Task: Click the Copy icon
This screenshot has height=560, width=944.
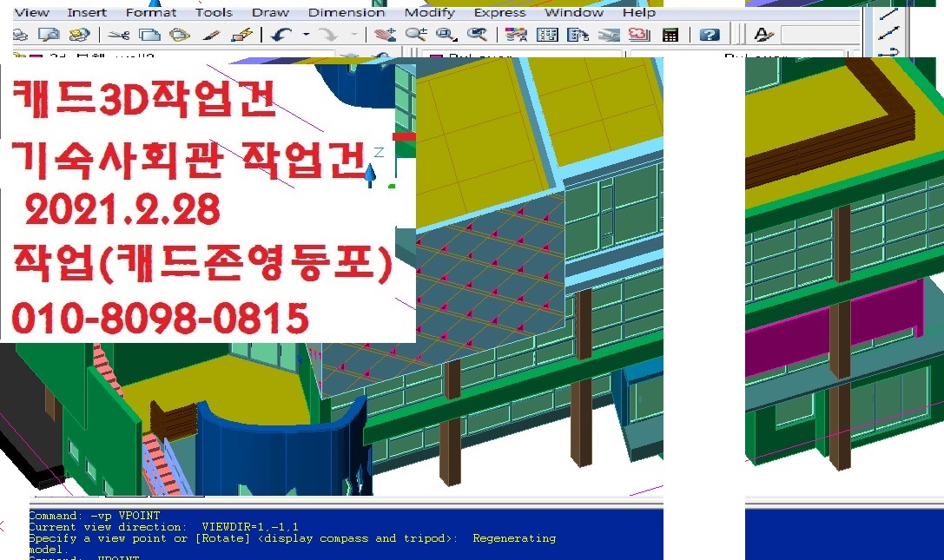Action: 149,35
